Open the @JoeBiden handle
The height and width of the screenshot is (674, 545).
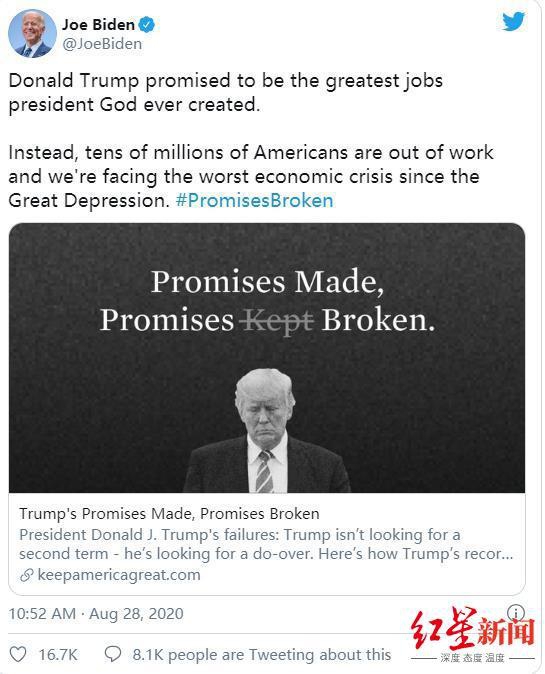click(x=102, y=44)
